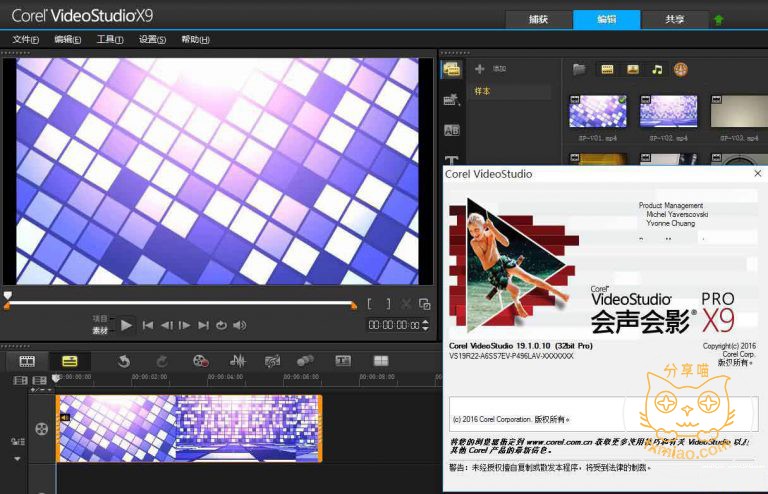The height and width of the screenshot is (494, 768).
Task: Open the Instant Project panel icon
Action: pos(451,100)
